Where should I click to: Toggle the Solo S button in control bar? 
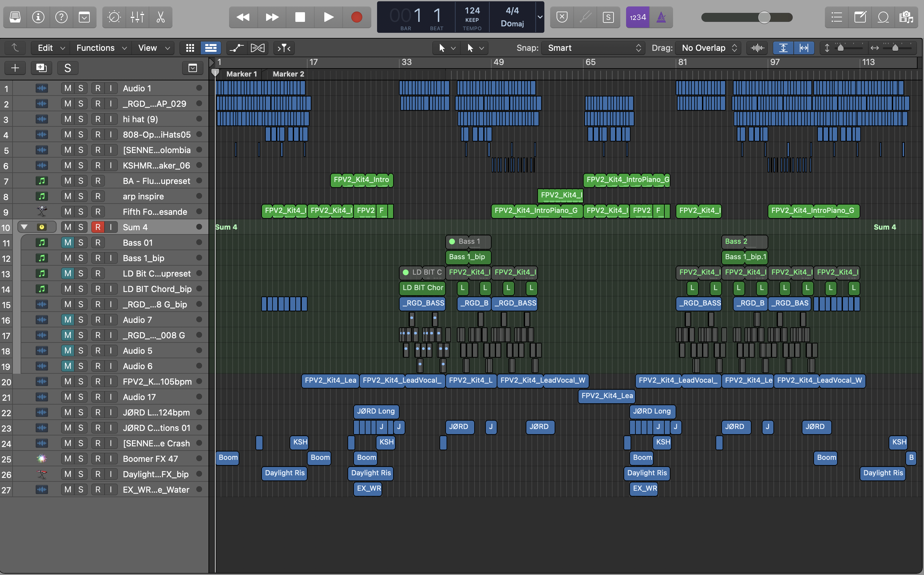click(x=608, y=17)
